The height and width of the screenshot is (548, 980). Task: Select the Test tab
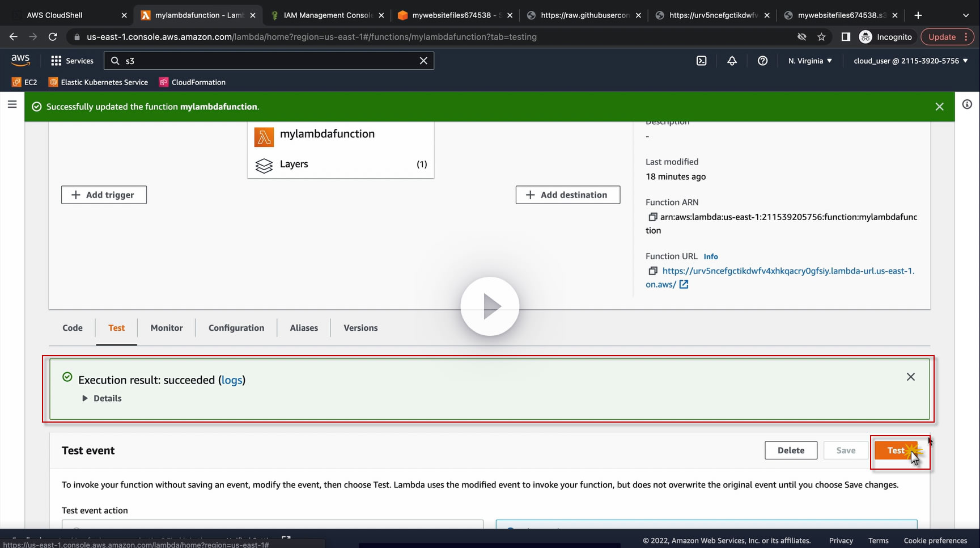117,328
